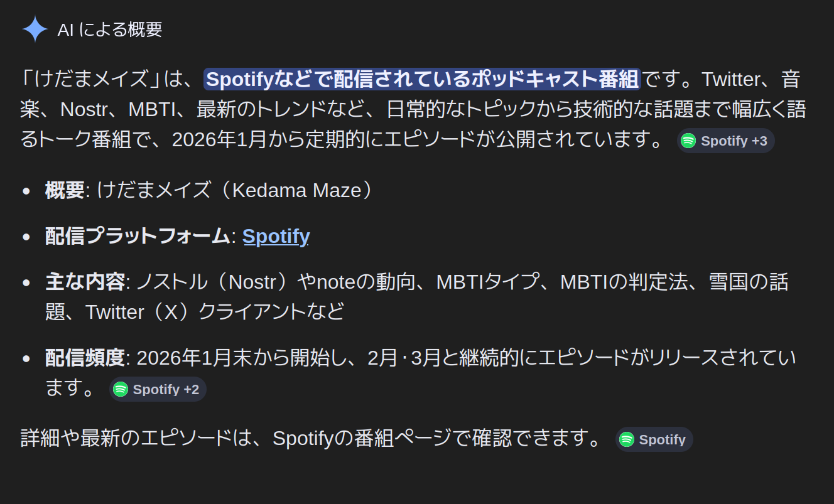Click the 'AI による概要' heading
834x504 pixels.
[x=110, y=29]
